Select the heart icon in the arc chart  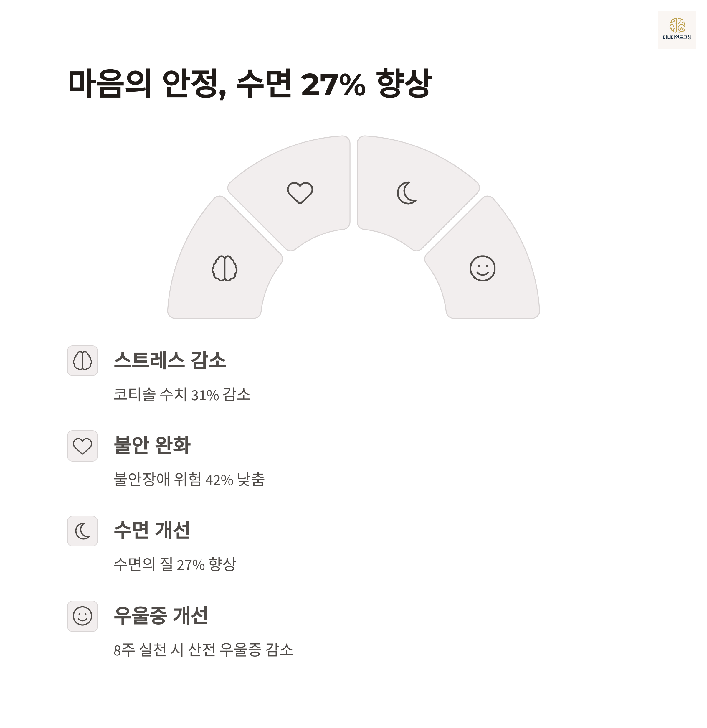(300, 193)
